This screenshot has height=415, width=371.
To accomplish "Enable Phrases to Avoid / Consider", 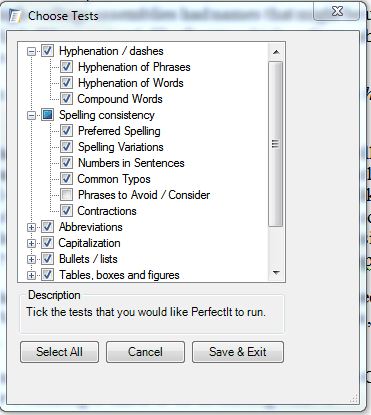I will pos(66,195).
